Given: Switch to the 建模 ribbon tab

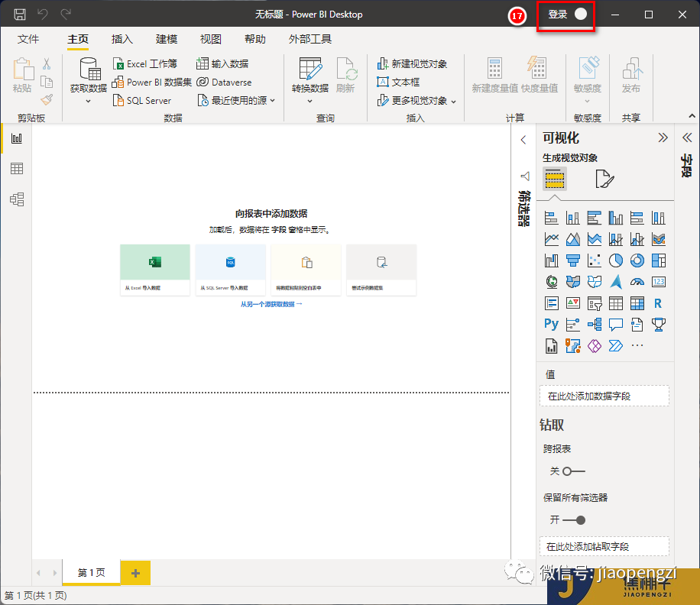Looking at the screenshot, I should (167, 39).
